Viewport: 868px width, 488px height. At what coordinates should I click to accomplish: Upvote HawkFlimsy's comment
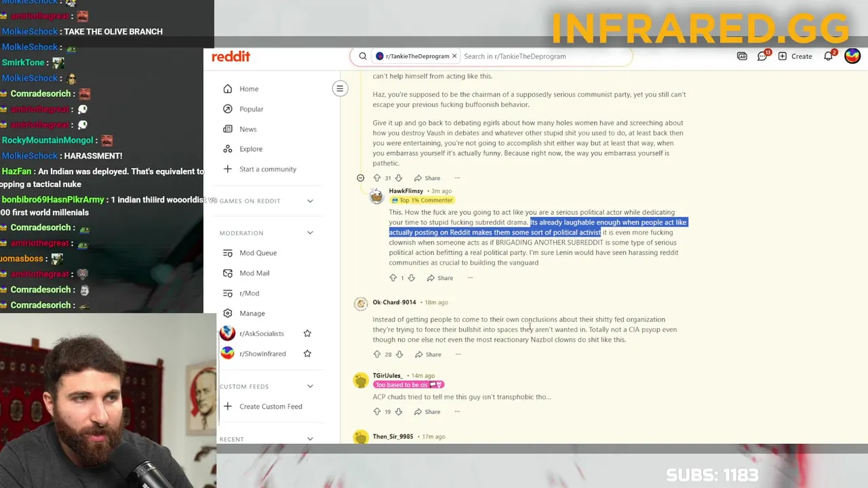click(x=393, y=278)
